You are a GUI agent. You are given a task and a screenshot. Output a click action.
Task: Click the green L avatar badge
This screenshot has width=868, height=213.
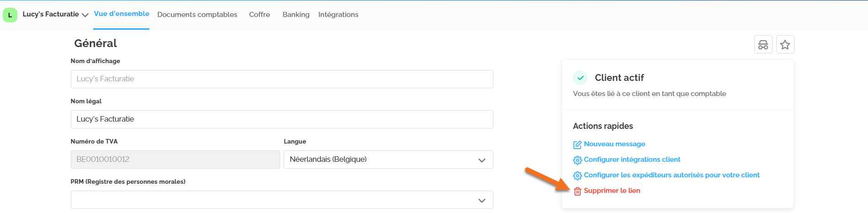tap(10, 15)
